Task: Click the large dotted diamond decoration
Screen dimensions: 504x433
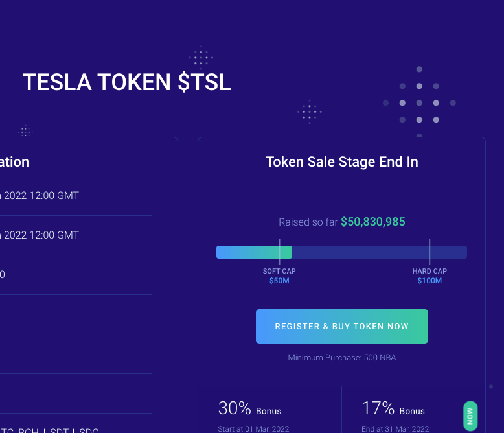Action: [x=419, y=102]
